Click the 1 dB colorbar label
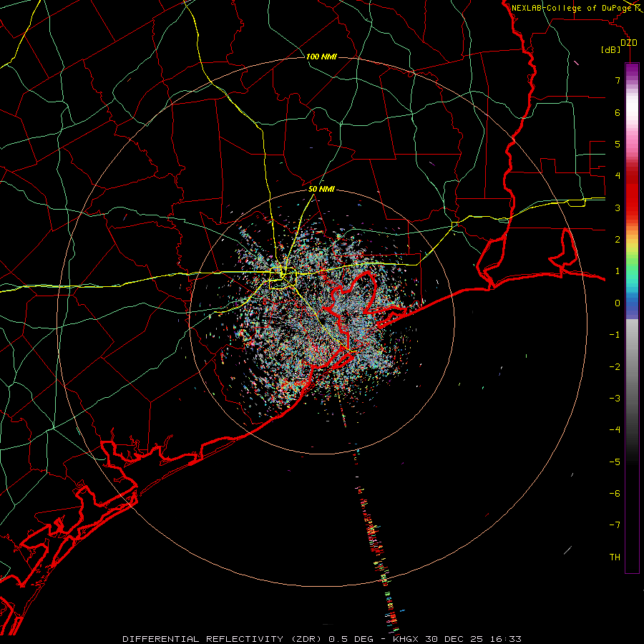644x644 pixels. [x=618, y=271]
